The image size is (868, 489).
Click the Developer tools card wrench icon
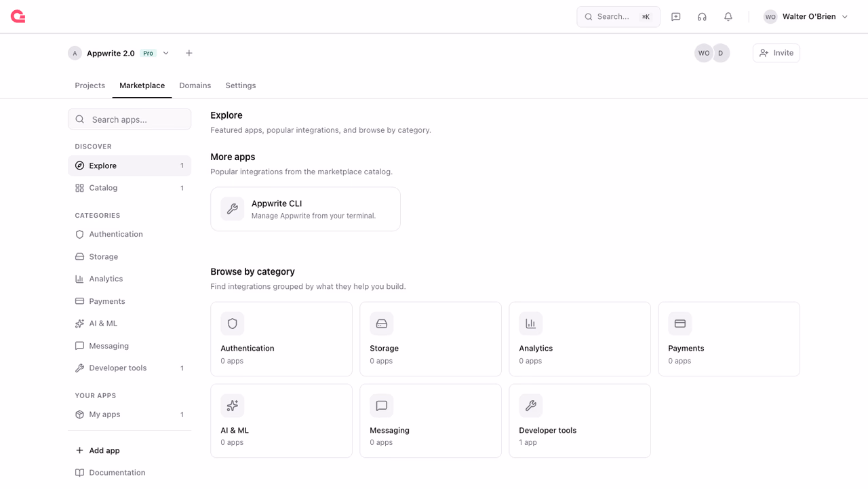(531, 406)
